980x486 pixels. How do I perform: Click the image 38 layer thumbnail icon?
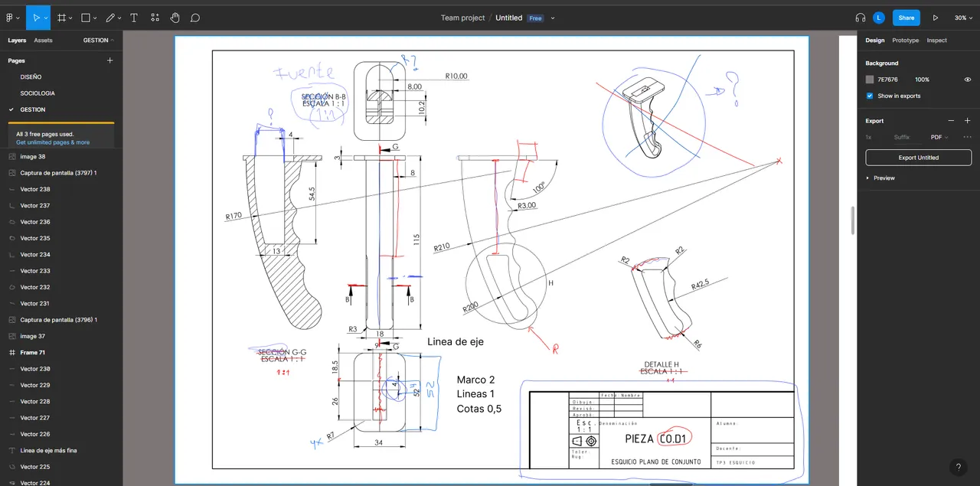pyautogui.click(x=11, y=157)
